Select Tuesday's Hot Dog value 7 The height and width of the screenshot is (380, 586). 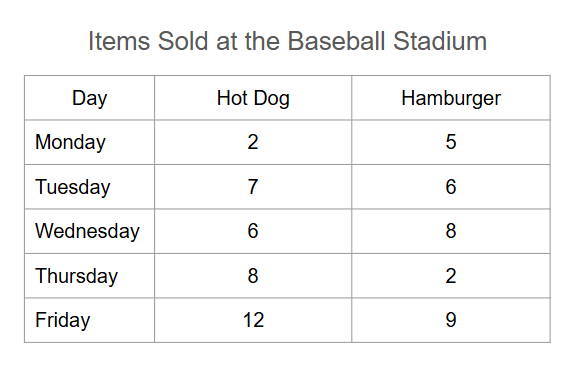coord(253,187)
